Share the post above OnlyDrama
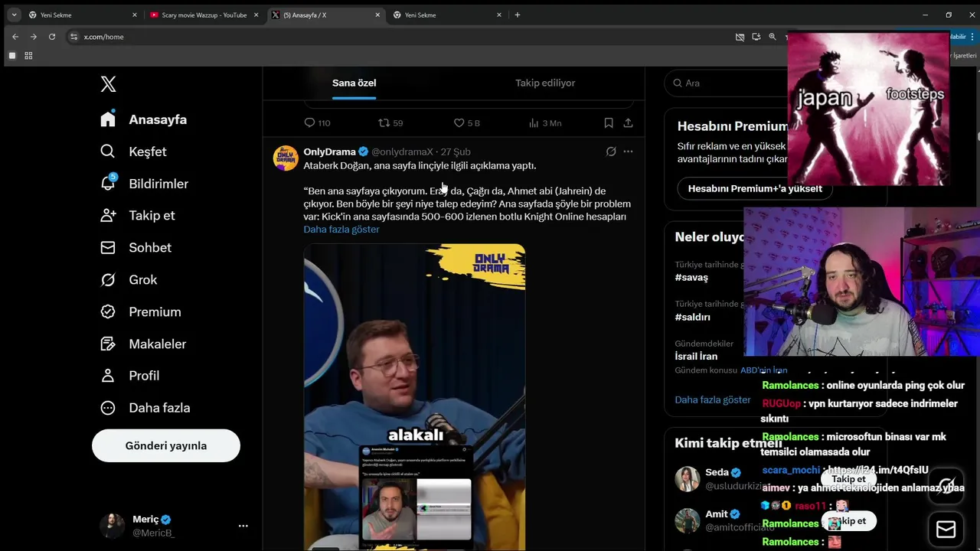 (629, 122)
